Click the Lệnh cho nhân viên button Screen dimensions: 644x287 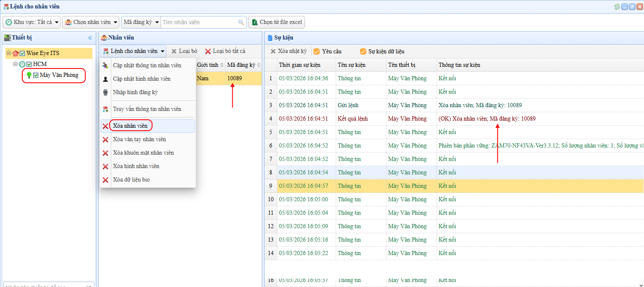(133, 51)
